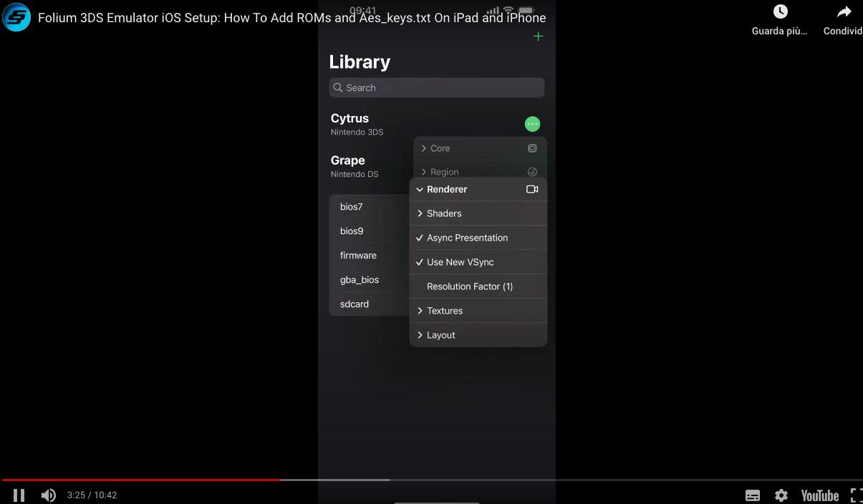Expand the Layout submenu
Screen dimensions: 863x504
click(x=478, y=335)
